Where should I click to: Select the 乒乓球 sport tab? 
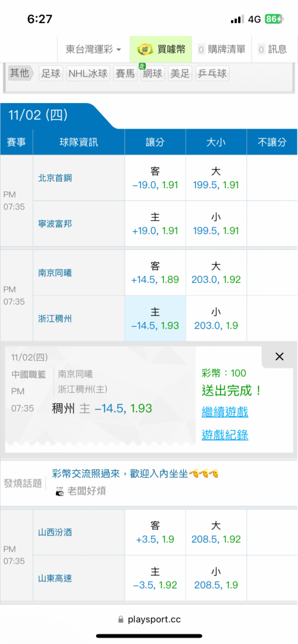tap(212, 73)
